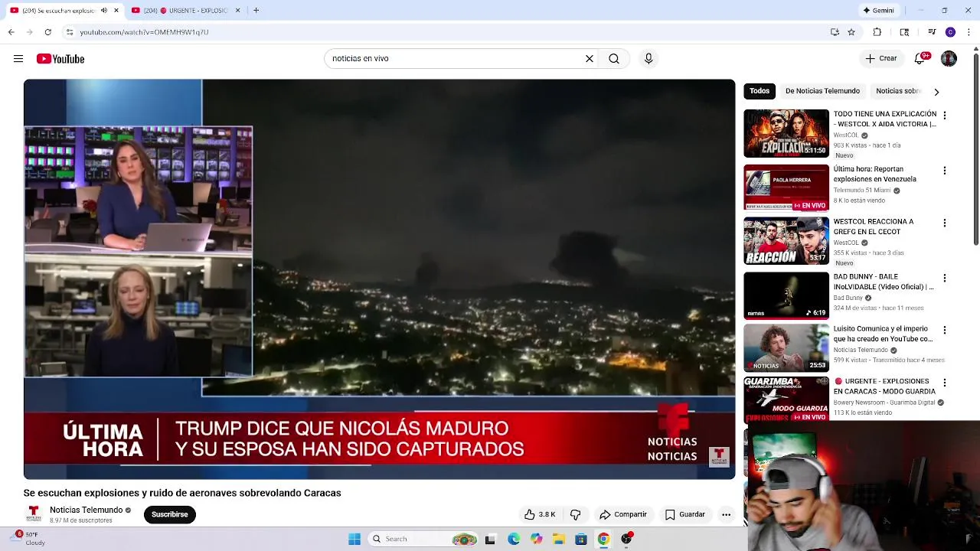Viewport: 980px width, 551px height.
Task: Open options for 'WESTCOL REACCIONA A GREFG' video
Action: point(944,223)
